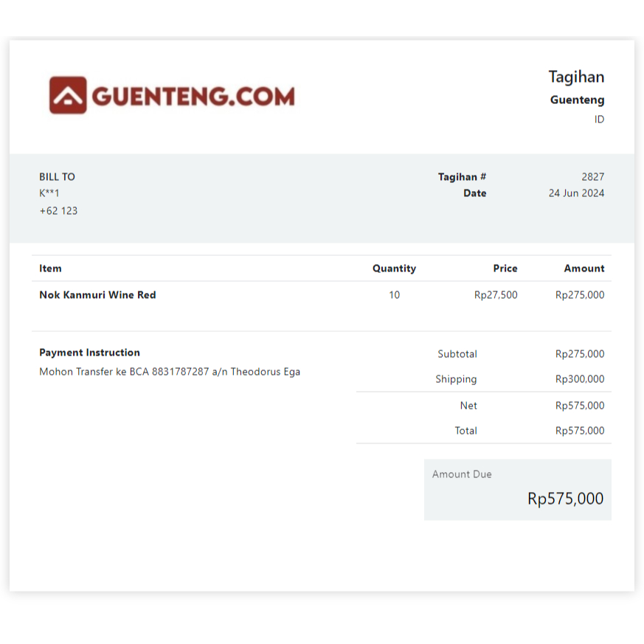This screenshot has height=644, width=644.
Task: Click the Quantity column header
Action: (394, 269)
